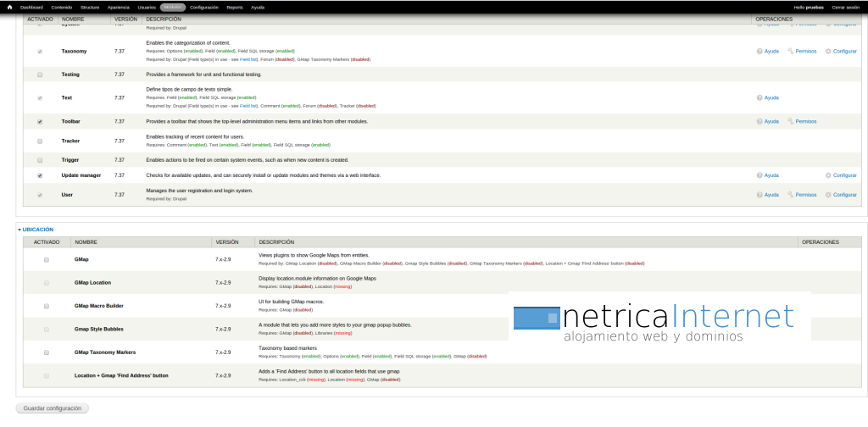Image resolution: width=868 pixels, height=427 pixels.
Task: Uncheck the Update manager module checkbox
Action: [40, 175]
